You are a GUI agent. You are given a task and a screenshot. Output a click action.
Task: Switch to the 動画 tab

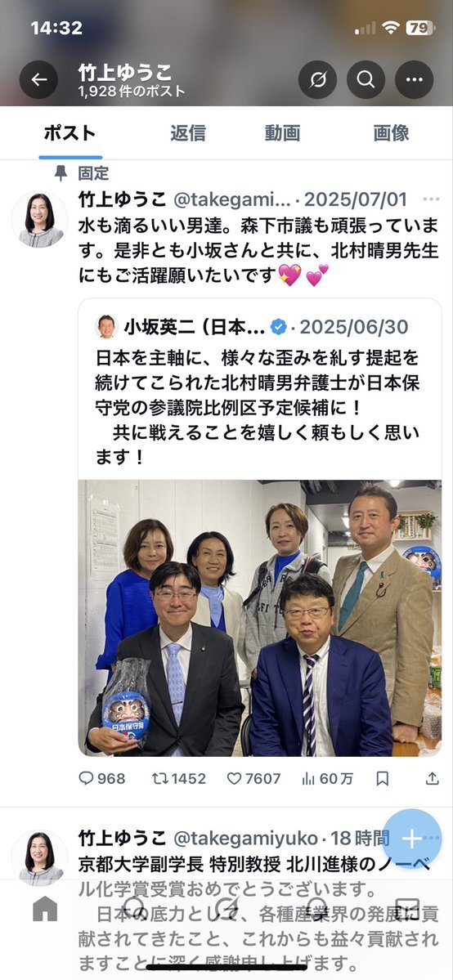click(x=282, y=133)
